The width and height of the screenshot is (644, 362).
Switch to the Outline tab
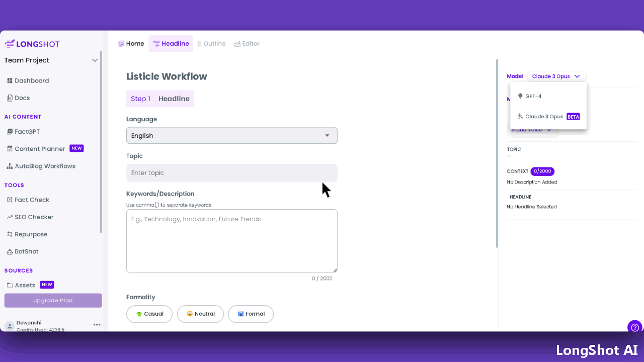[x=211, y=44]
